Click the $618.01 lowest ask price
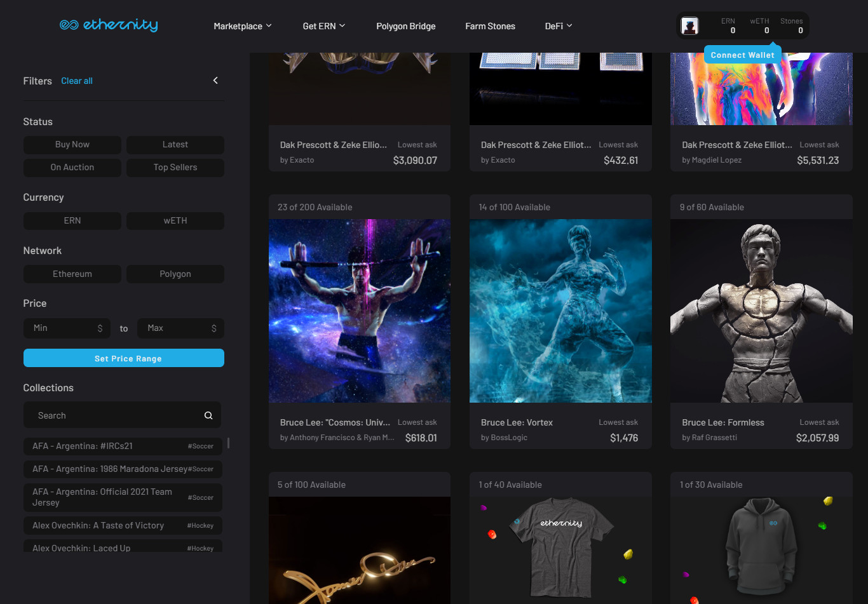 (421, 438)
